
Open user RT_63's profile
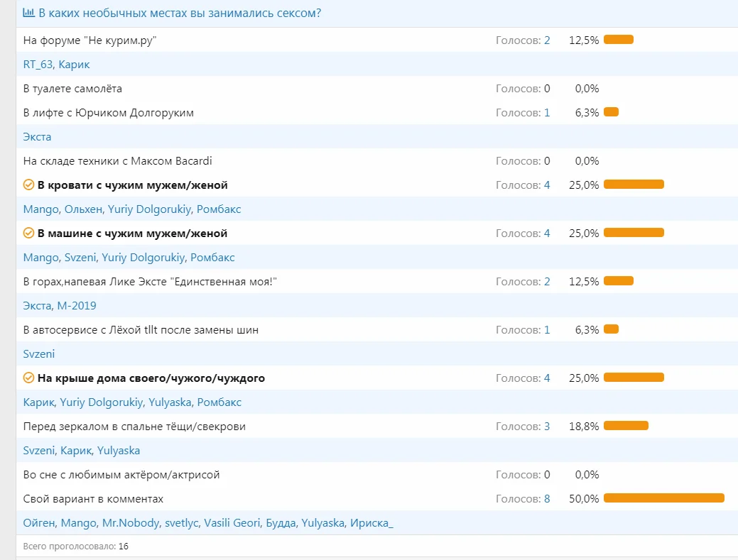tap(38, 65)
